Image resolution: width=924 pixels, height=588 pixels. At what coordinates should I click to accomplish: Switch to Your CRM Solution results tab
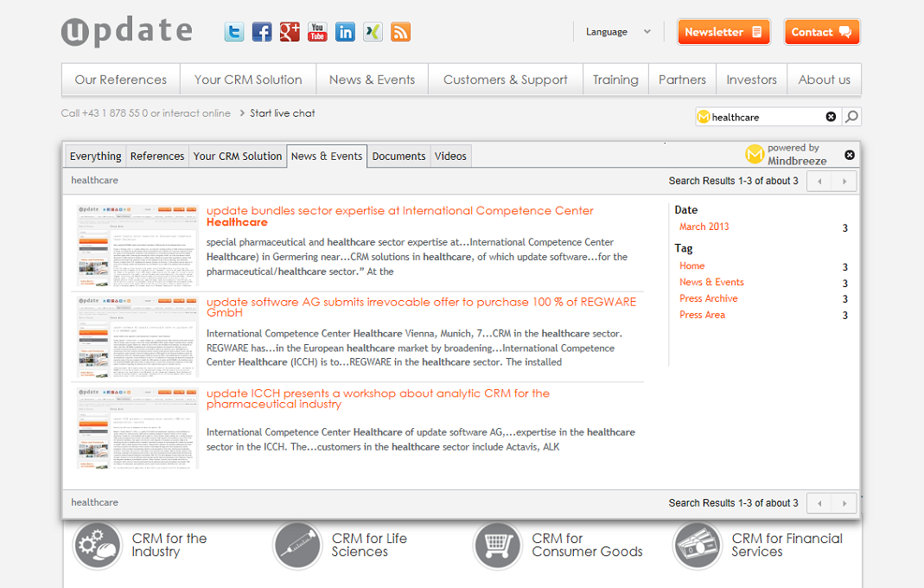coord(238,157)
